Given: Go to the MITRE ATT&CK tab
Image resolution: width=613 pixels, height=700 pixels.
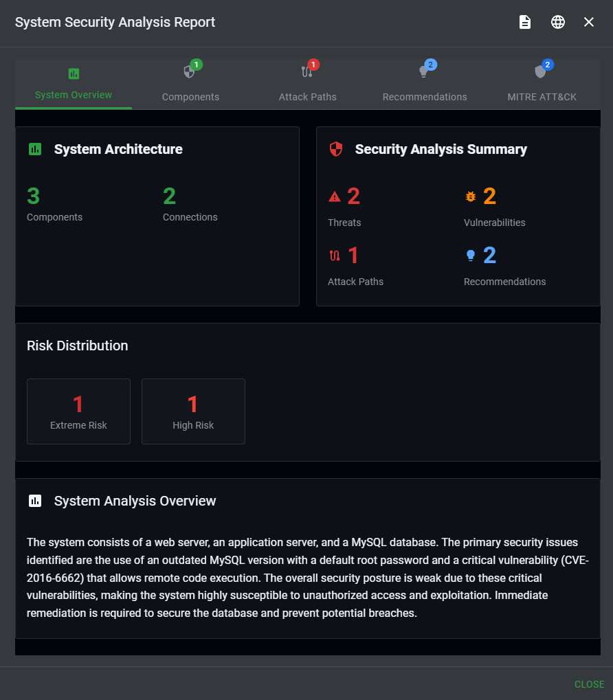Looking at the screenshot, I should tap(542, 84).
